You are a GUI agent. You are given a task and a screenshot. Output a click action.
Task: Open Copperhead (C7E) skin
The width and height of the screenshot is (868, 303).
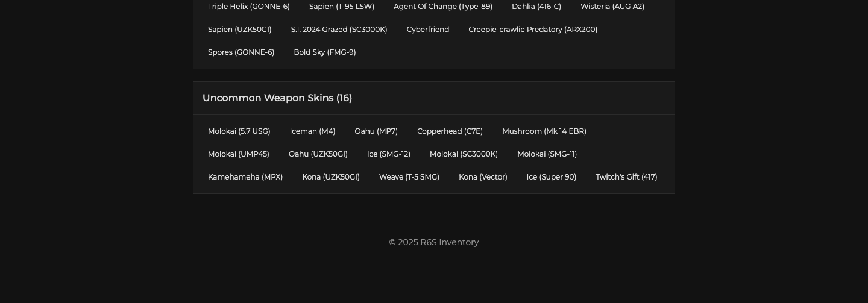pos(450,131)
